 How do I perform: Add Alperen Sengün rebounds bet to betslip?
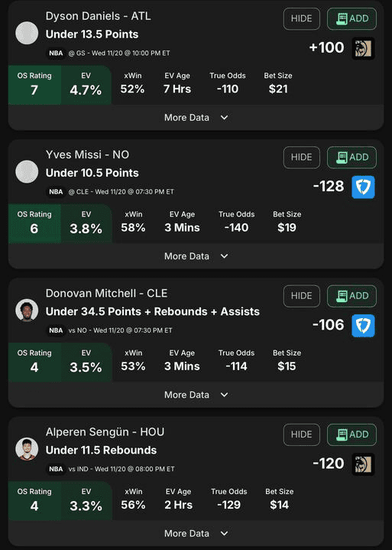[352, 434]
